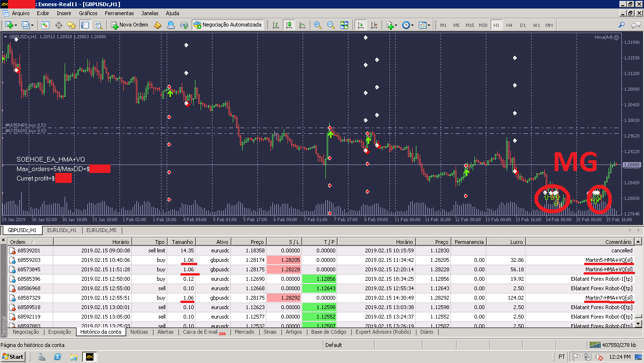The width and height of the screenshot is (644, 363).
Task: Open the VPS cloud hosting icon
Action: pos(171,25)
